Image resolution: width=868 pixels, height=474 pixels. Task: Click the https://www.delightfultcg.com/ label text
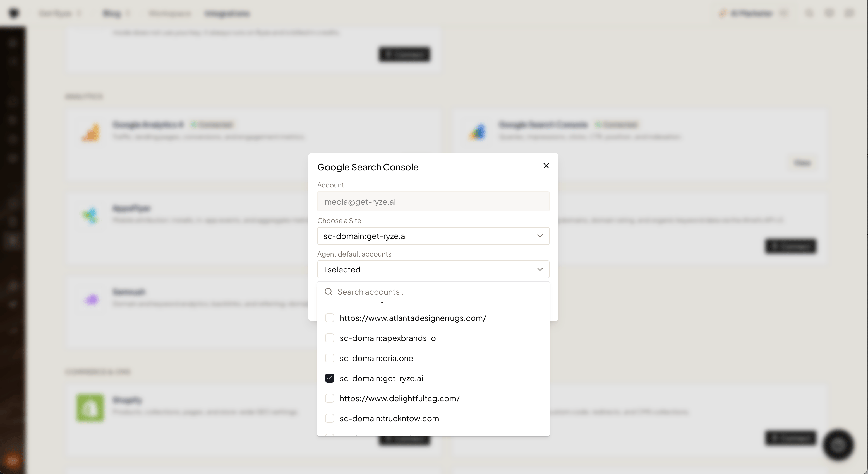click(399, 398)
